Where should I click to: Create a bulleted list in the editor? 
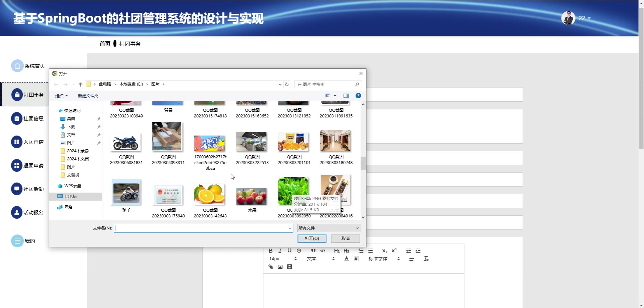point(370,251)
